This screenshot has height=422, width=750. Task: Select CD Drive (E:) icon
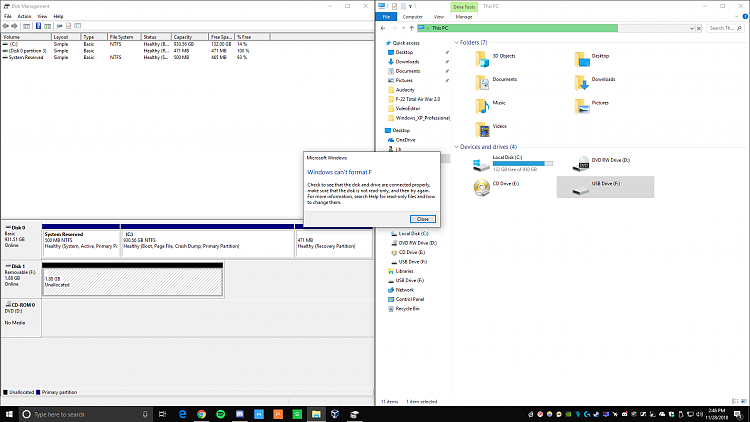coord(482,188)
